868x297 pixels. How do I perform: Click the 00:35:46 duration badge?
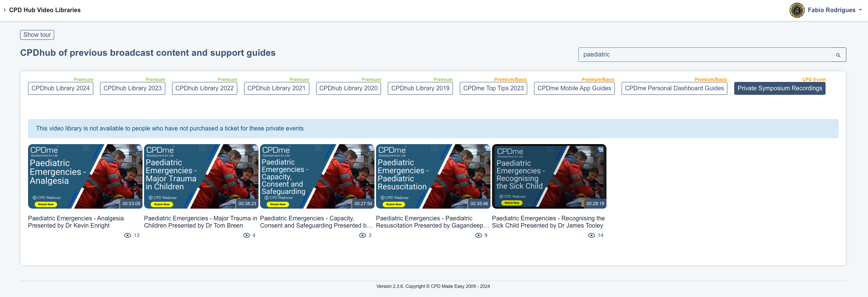pyautogui.click(x=479, y=204)
